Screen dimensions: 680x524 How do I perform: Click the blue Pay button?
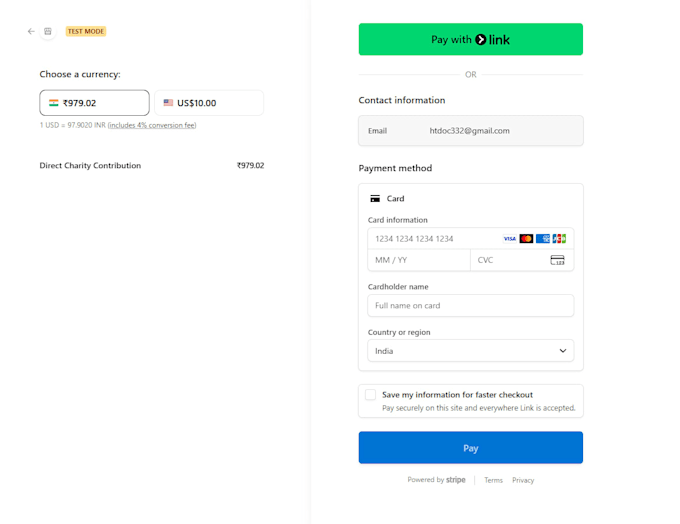point(471,448)
